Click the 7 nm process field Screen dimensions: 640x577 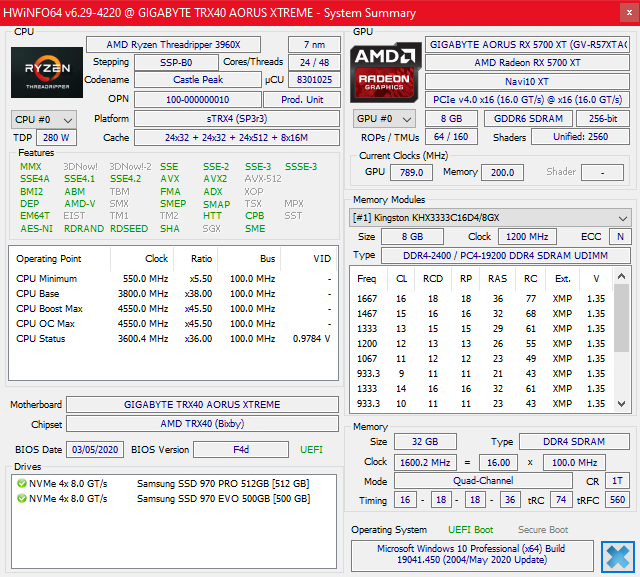point(314,44)
